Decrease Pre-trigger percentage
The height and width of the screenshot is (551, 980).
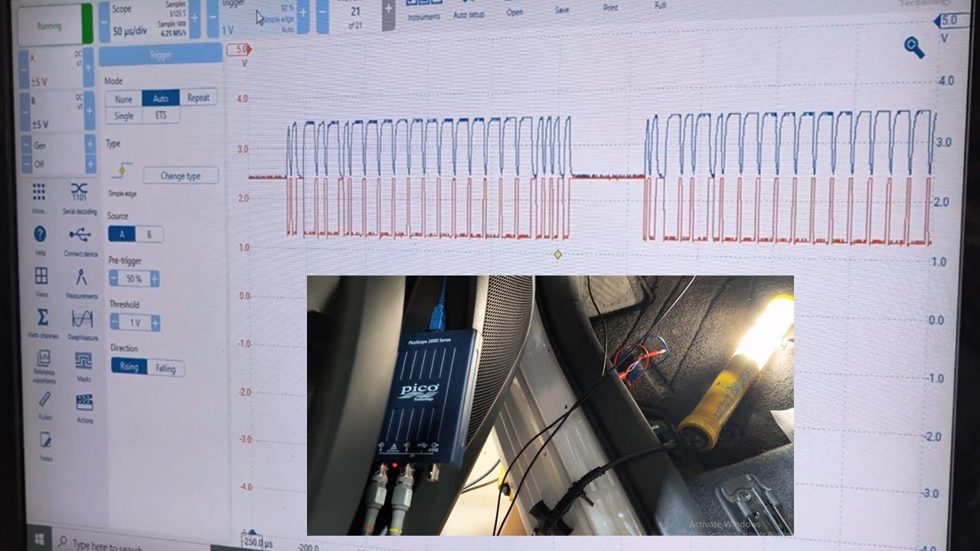[114, 279]
